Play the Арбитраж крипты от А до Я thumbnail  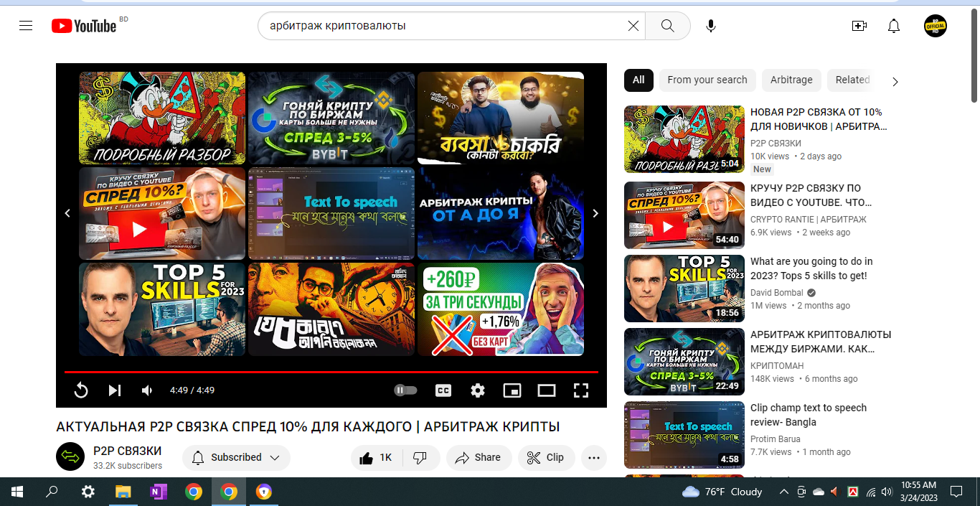[501, 213]
